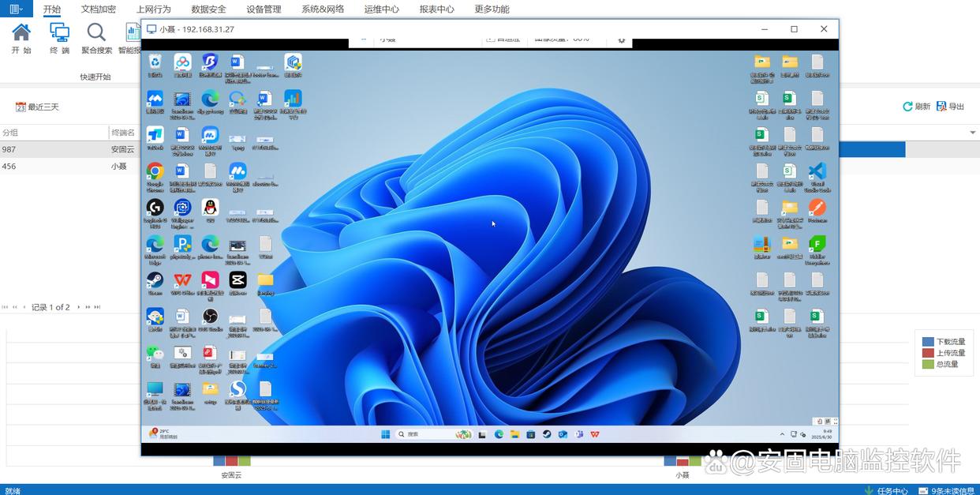This screenshot has height=495, width=980.
Task: Click the 刷新 refresh button
Action: point(916,107)
